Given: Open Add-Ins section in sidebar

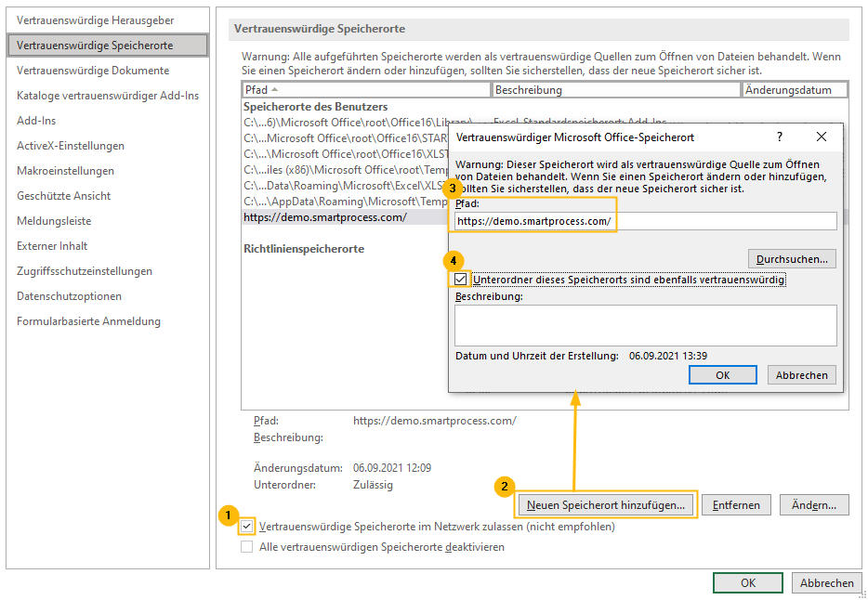Looking at the screenshot, I should pos(36,121).
